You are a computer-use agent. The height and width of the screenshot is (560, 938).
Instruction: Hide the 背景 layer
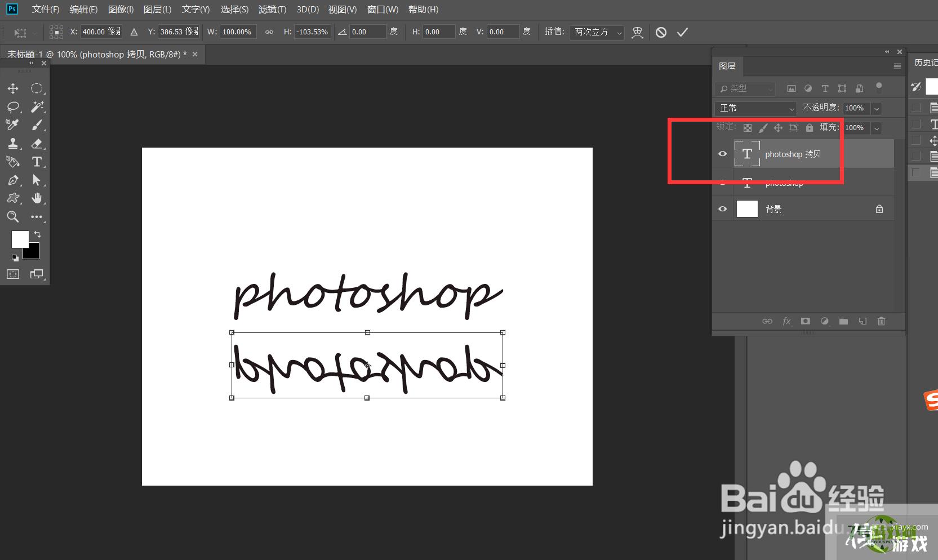tap(722, 209)
